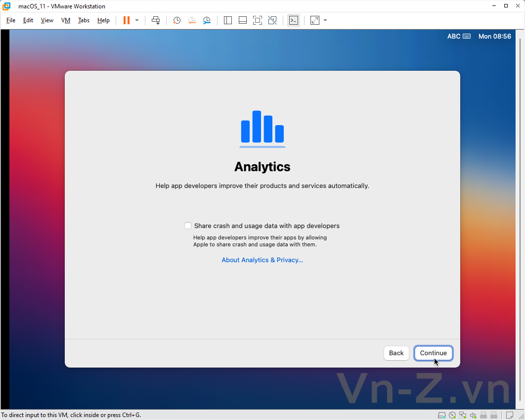525x420 pixels.
Task: Click the hard disk status icon
Action: [441, 416]
